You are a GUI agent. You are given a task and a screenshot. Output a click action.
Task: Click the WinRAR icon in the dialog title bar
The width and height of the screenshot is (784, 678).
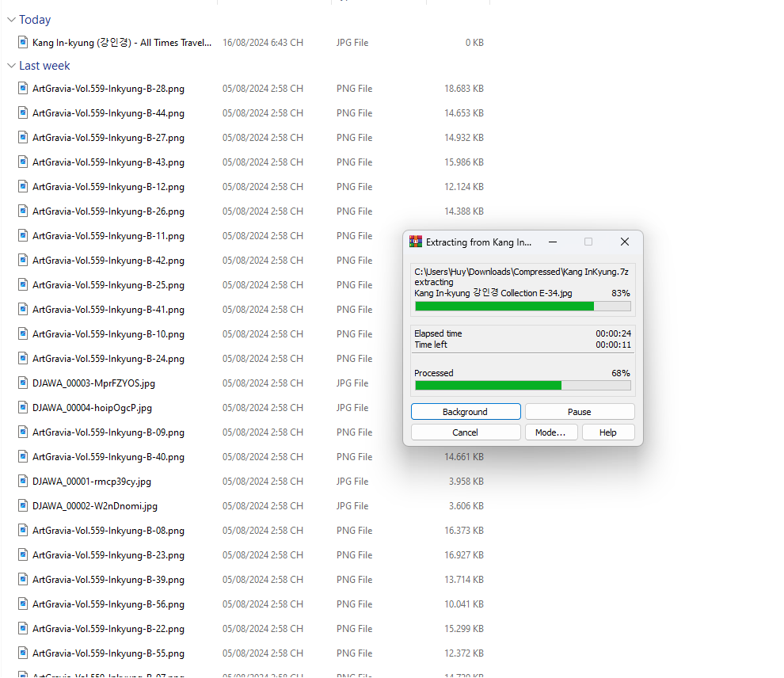416,242
